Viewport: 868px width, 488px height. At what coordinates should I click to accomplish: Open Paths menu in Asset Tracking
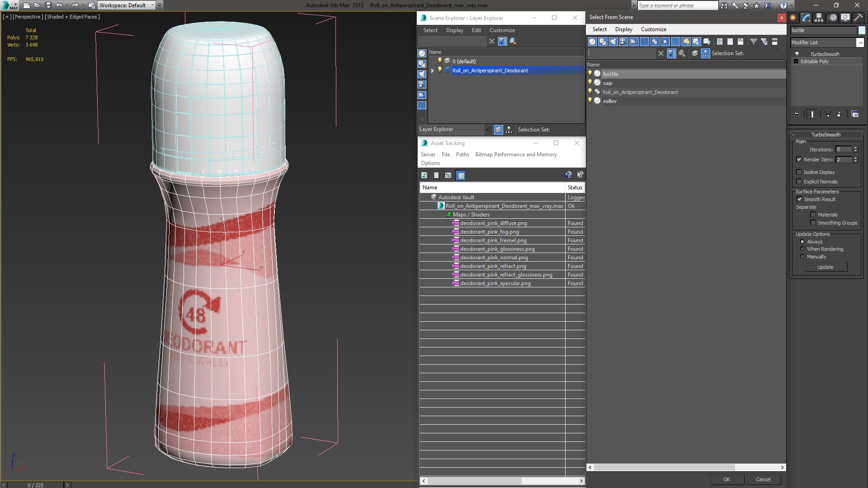point(462,155)
